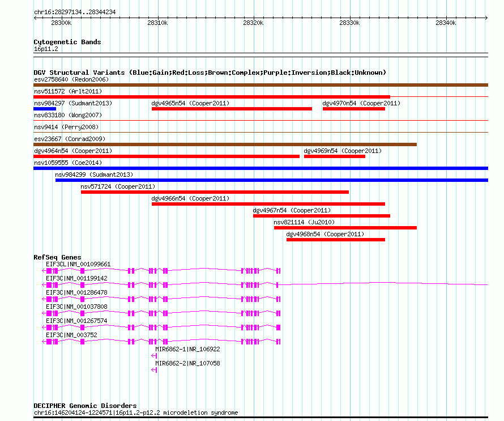Click the 28330k ruler tick label
504x421 pixels.
tap(349, 23)
